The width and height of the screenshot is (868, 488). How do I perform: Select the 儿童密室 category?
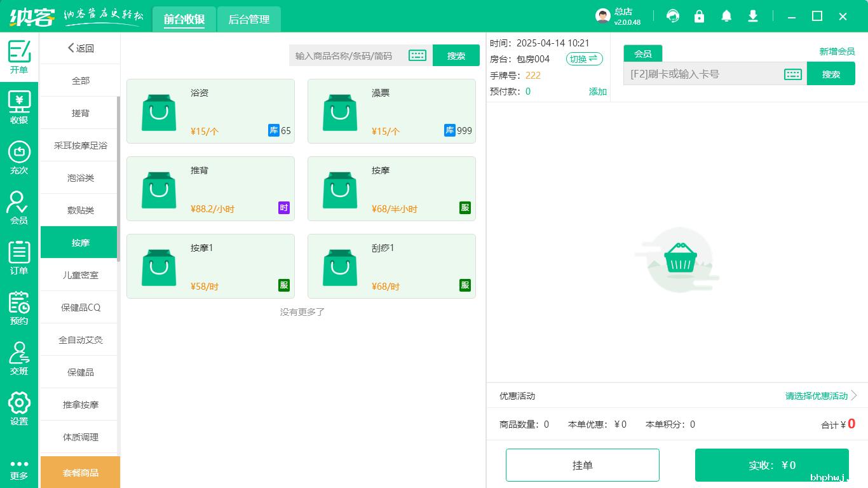[81, 275]
